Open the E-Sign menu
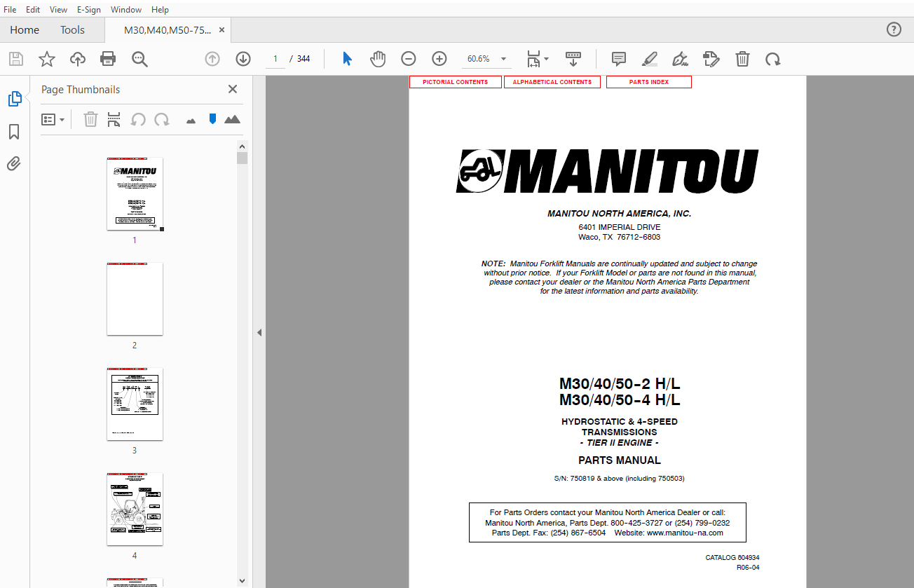The image size is (914, 588). point(89,10)
